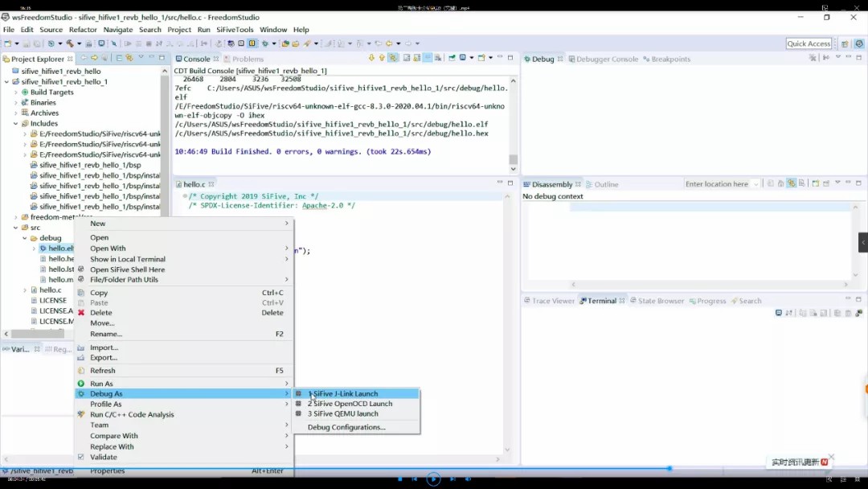Close the news popup at bottom right
868x489 pixels.
831,457
